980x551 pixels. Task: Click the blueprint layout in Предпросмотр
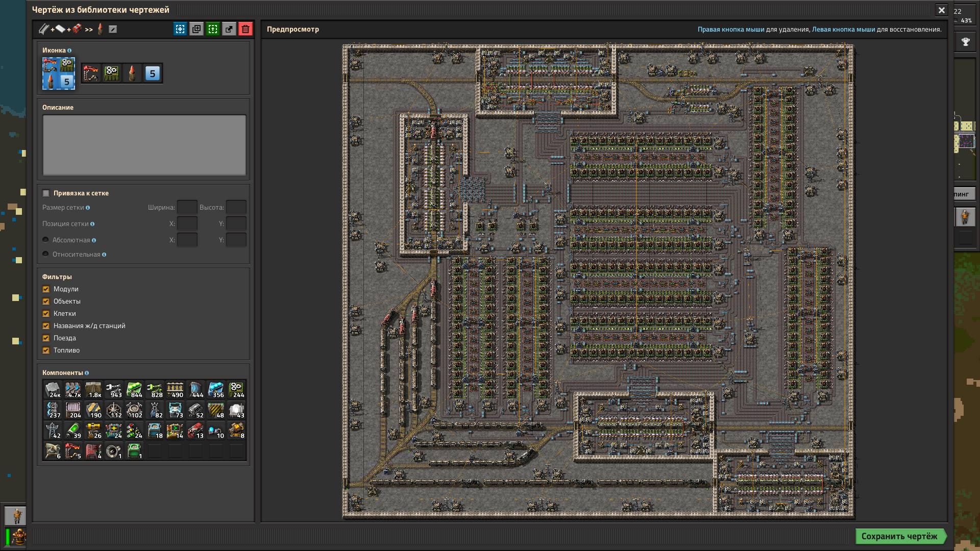pos(598,281)
